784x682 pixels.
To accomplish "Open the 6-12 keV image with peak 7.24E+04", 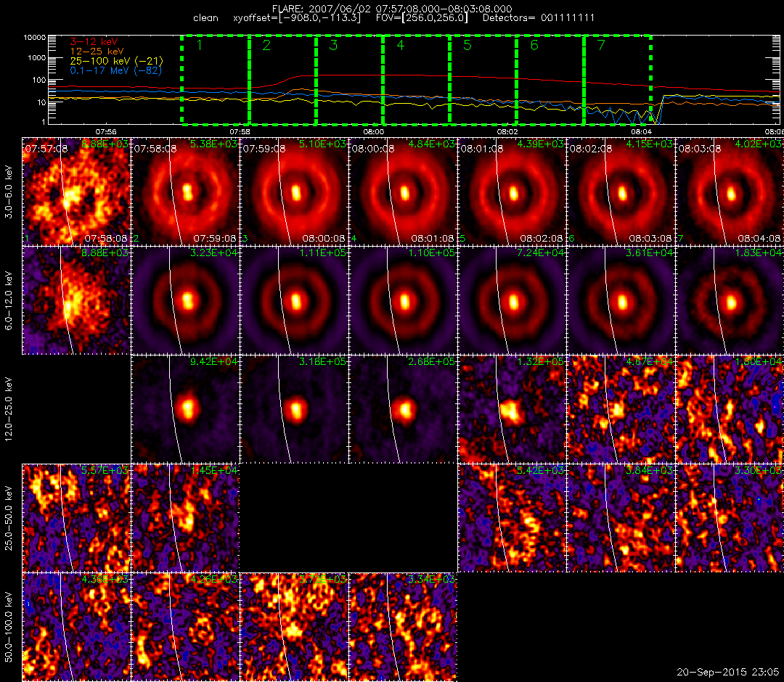I will 512,301.
